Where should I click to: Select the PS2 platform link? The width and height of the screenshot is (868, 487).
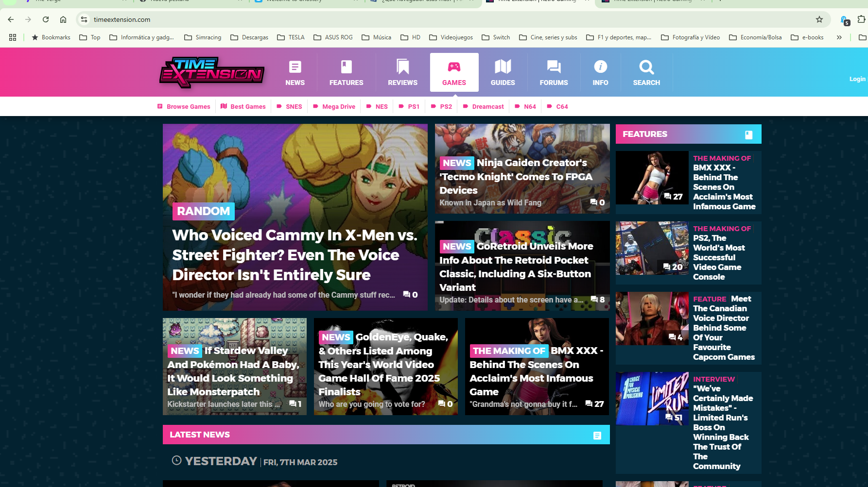[x=441, y=106]
